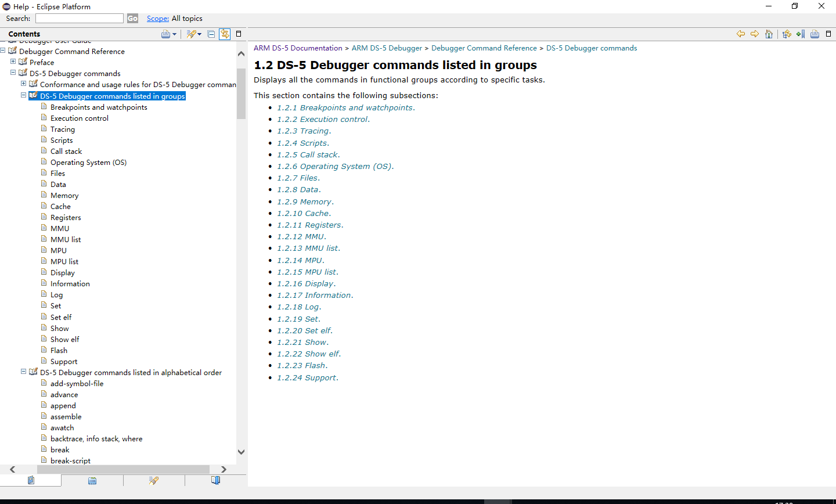Click the Contents tree scroll-down arrow
The image size is (836, 504).
pyautogui.click(x=242, y=452)
